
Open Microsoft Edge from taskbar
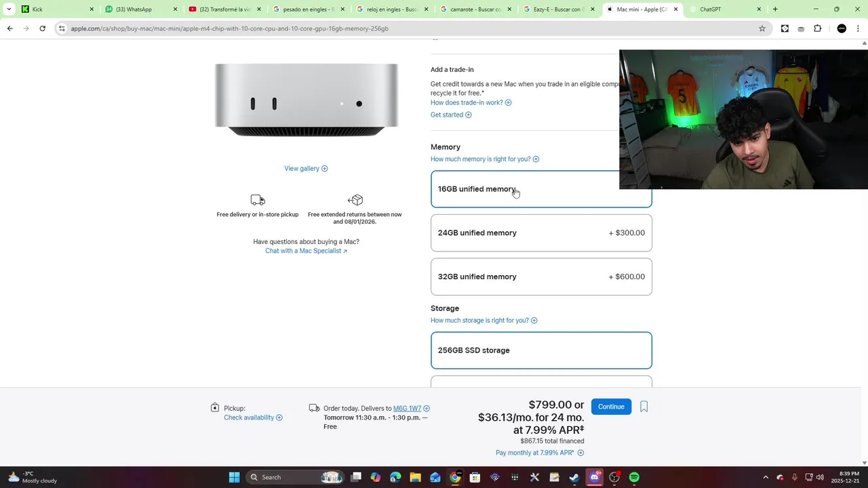tap(395, 477)
